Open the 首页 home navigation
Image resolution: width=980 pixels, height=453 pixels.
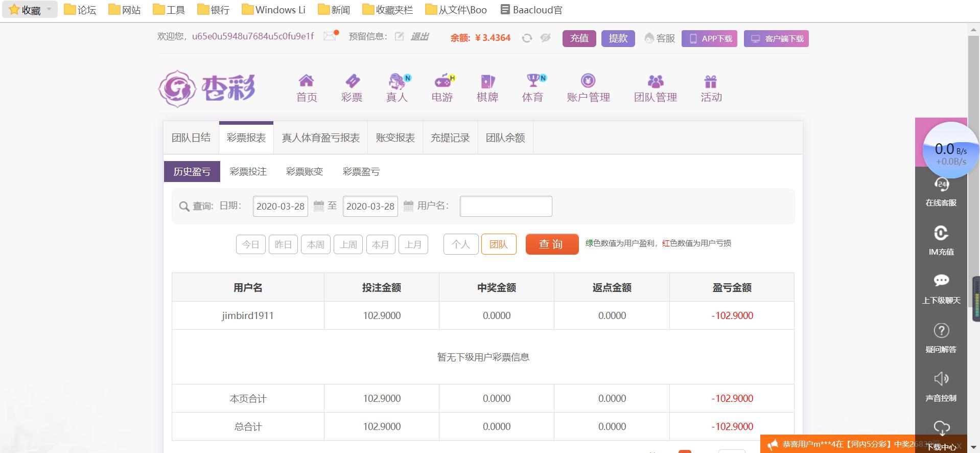[x=307, y=88]
